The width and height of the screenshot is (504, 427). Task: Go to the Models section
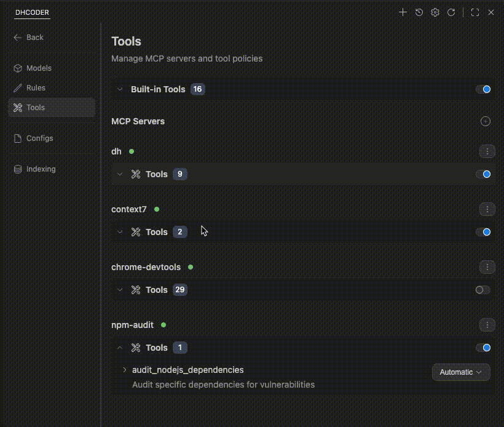pos(39,68)
